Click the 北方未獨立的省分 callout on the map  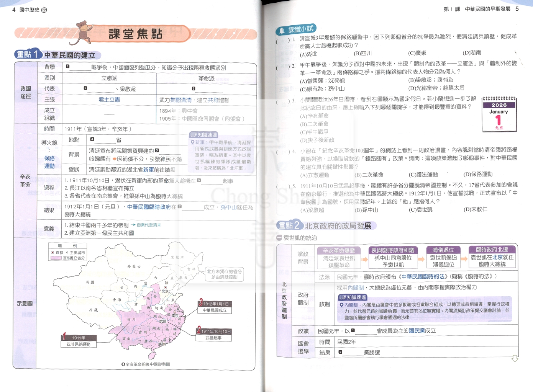click(225, 274)
